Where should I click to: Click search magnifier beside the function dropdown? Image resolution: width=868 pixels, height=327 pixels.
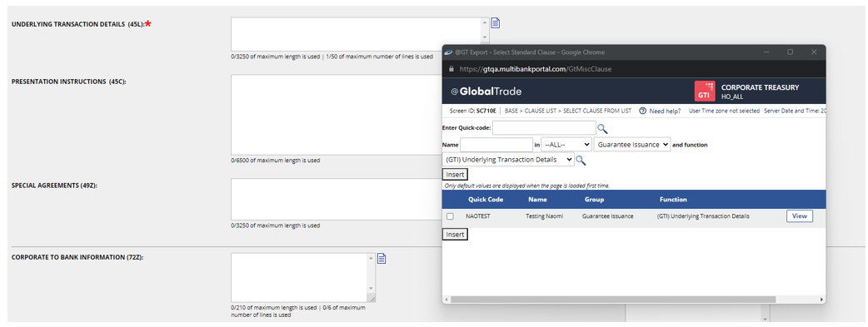pos(581,161)
